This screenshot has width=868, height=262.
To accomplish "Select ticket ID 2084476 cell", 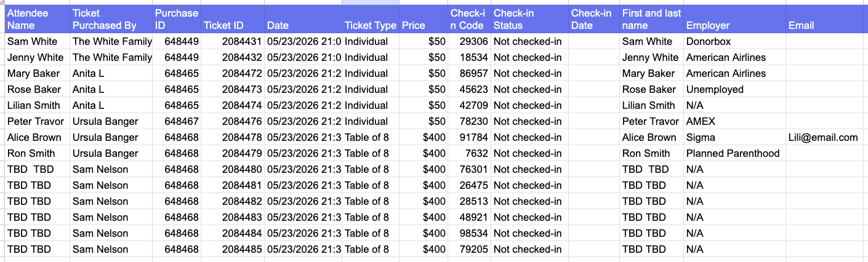I will (233, 121).
